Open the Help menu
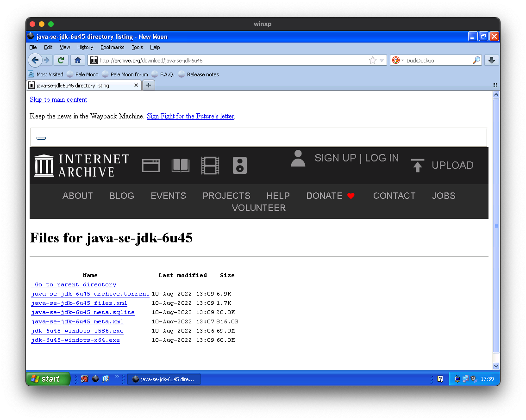Image resolution: width=526 pixels, height=420 pixels. click(155, 47)
